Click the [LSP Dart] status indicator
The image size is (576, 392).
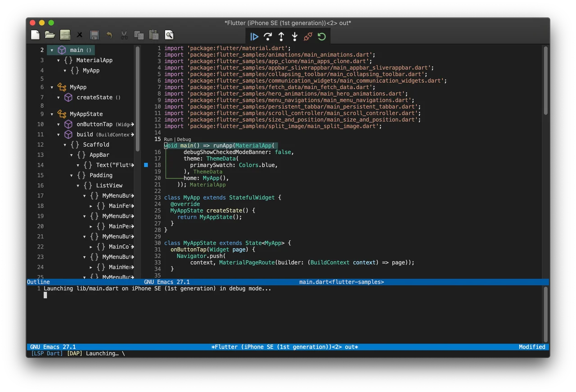47,353
